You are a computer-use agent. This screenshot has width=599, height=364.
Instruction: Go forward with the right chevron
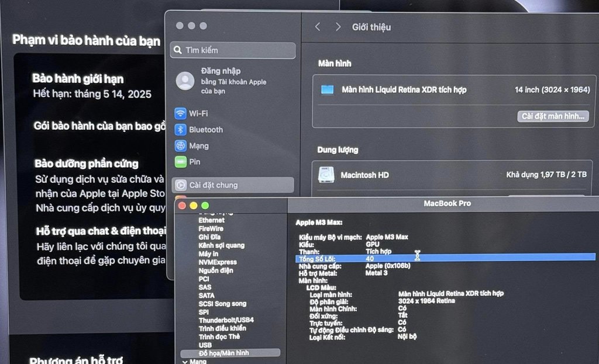[338, 27]
